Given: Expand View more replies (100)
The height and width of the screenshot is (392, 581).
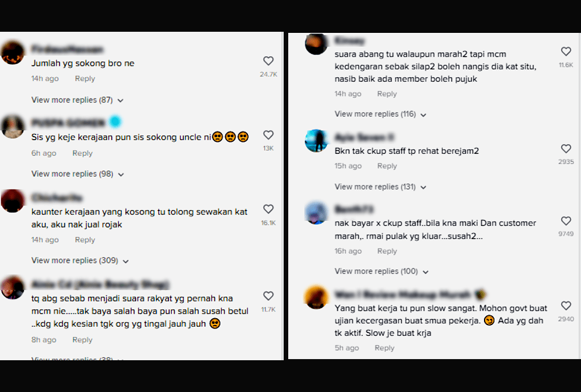Looking at the screenshot, I should point(382,271).
